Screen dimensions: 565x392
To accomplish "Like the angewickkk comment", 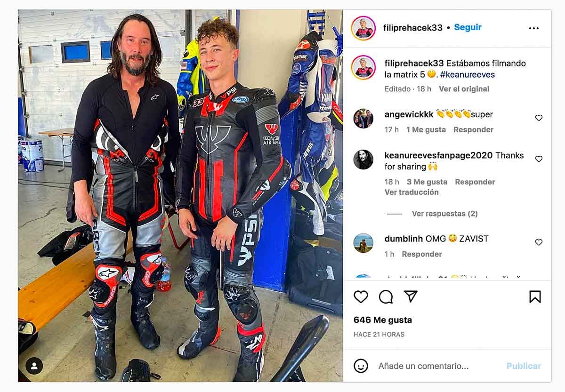I will click(x=539, y=118).
